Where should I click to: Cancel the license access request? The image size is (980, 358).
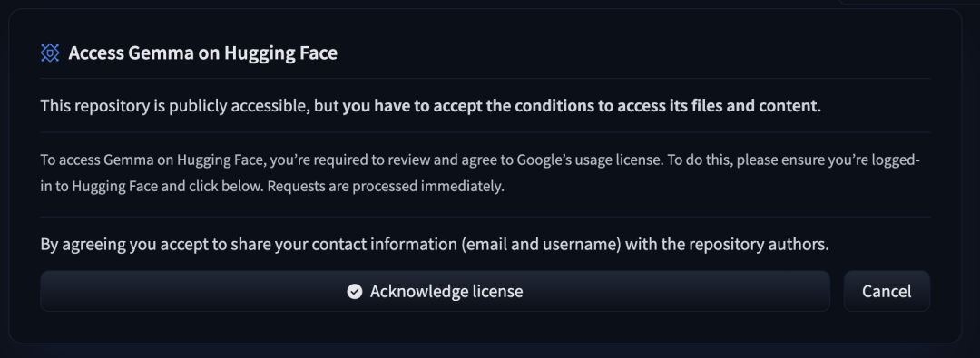tap(887, 291)
